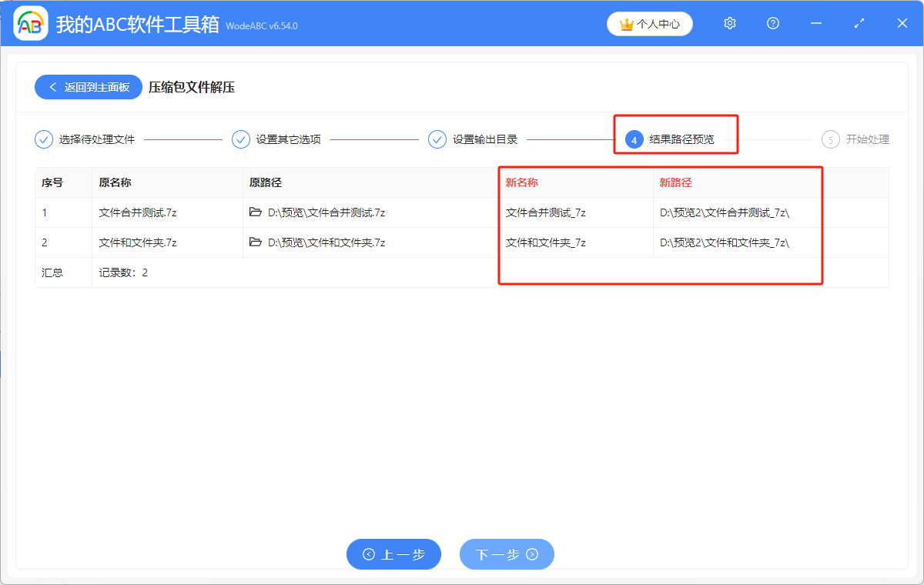Open 个人中心
Viewport: 924px width, 585px height.
(649, 24)
